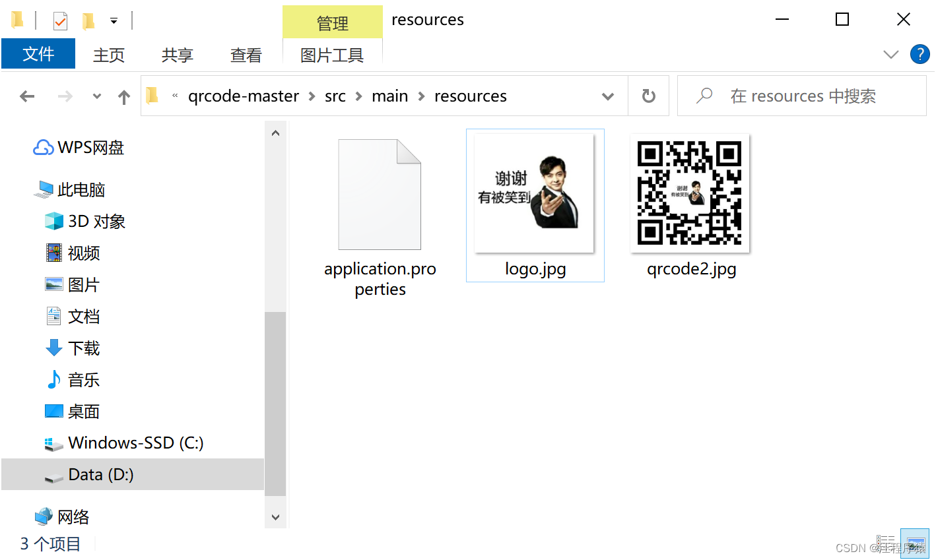Image resolution: width=936 pixels, height=560 pixels.
Task: Click the 文档 document icon
Action: click(x=54, y=316)
